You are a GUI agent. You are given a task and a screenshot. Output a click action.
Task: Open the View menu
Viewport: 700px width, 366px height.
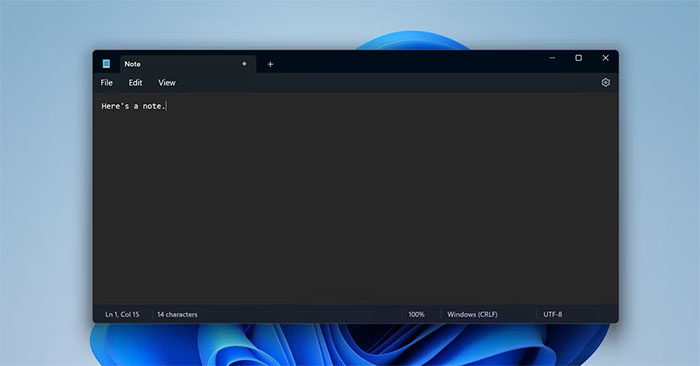tap(167, 83)
